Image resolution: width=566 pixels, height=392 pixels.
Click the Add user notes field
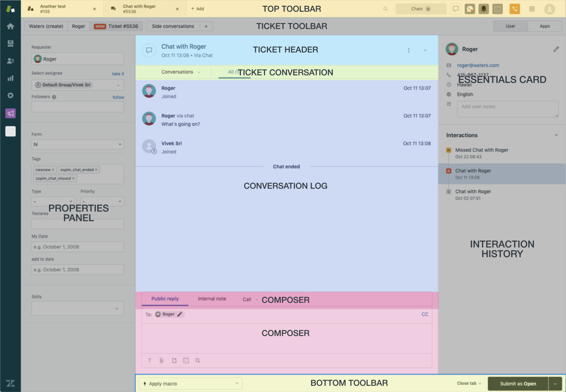pos(507,109)
